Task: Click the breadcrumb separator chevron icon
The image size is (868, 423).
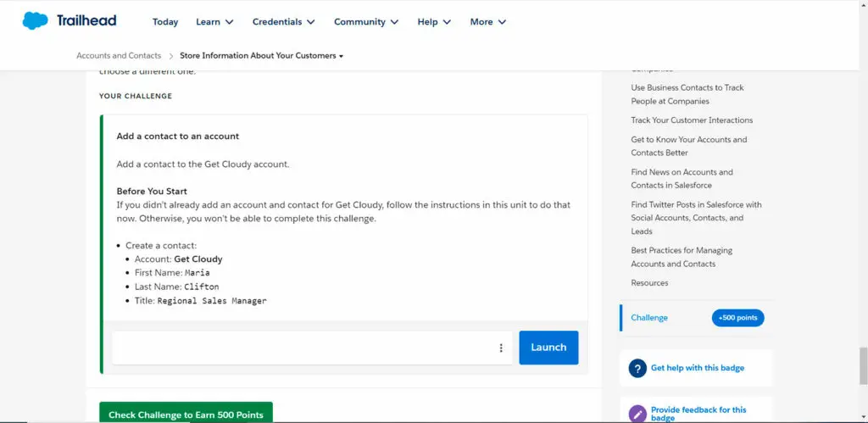Action: [170, 56]
